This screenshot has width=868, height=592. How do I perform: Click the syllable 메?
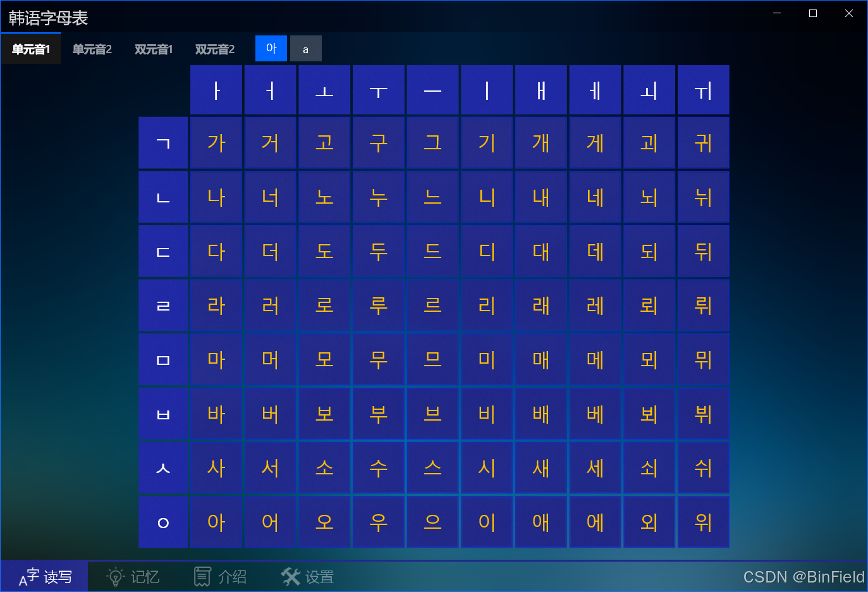[x=596, y=360]
